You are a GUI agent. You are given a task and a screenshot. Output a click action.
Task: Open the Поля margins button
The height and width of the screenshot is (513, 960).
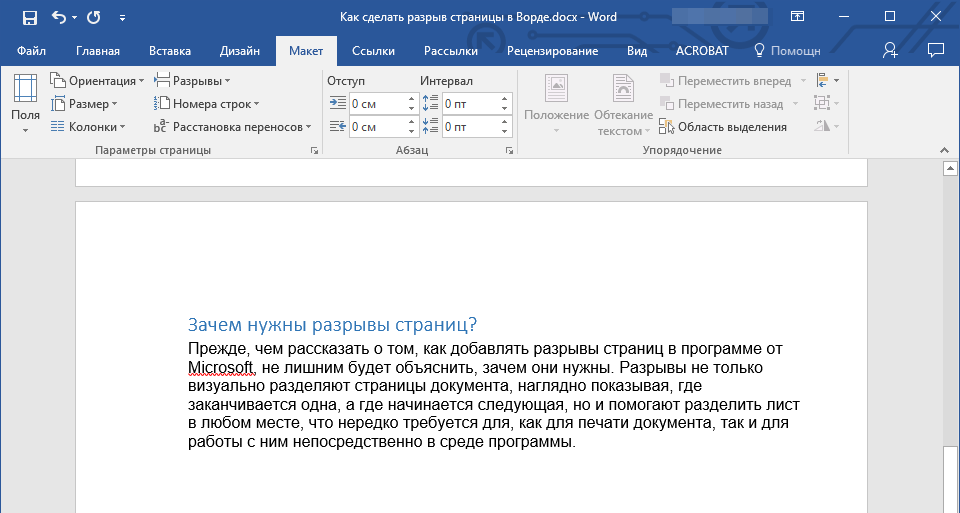click(x=25, y=104)
